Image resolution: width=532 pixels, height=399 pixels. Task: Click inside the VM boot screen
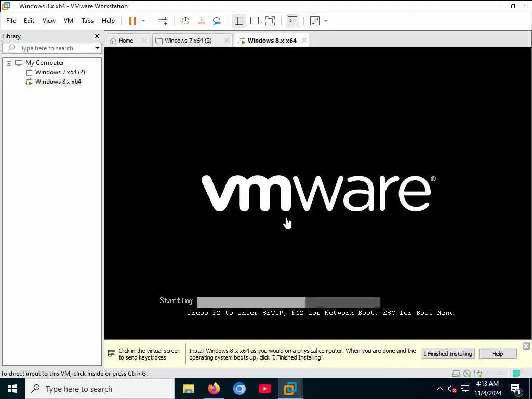317,193
